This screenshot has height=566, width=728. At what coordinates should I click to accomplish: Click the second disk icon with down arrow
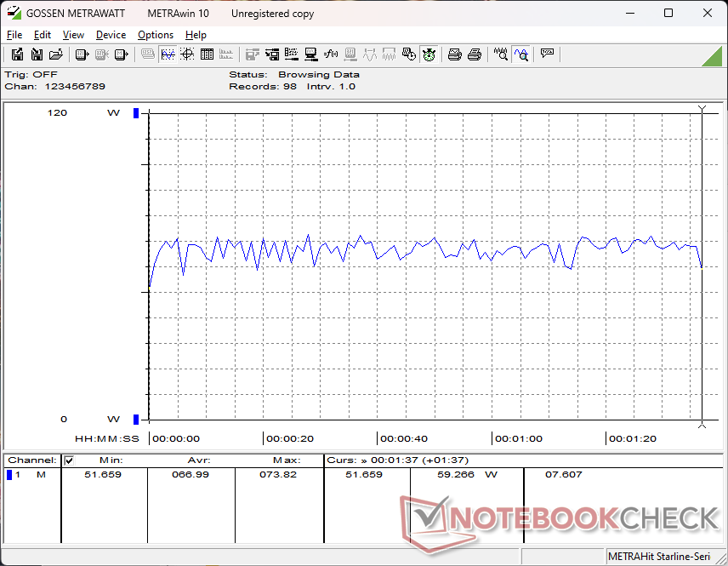click(x=37, y=54)
